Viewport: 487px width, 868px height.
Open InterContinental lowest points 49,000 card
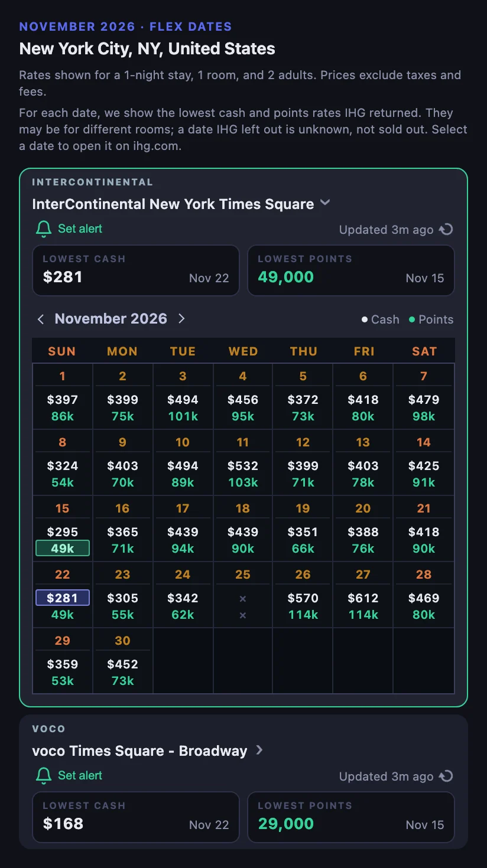(x=351, y=270)
